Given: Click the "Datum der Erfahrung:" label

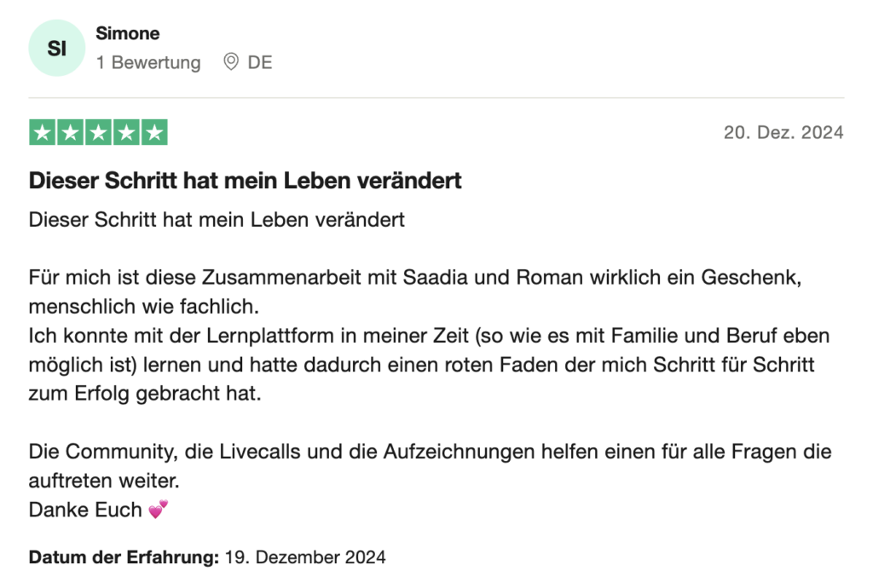Looking at the screenshot, I should [124, 558].
